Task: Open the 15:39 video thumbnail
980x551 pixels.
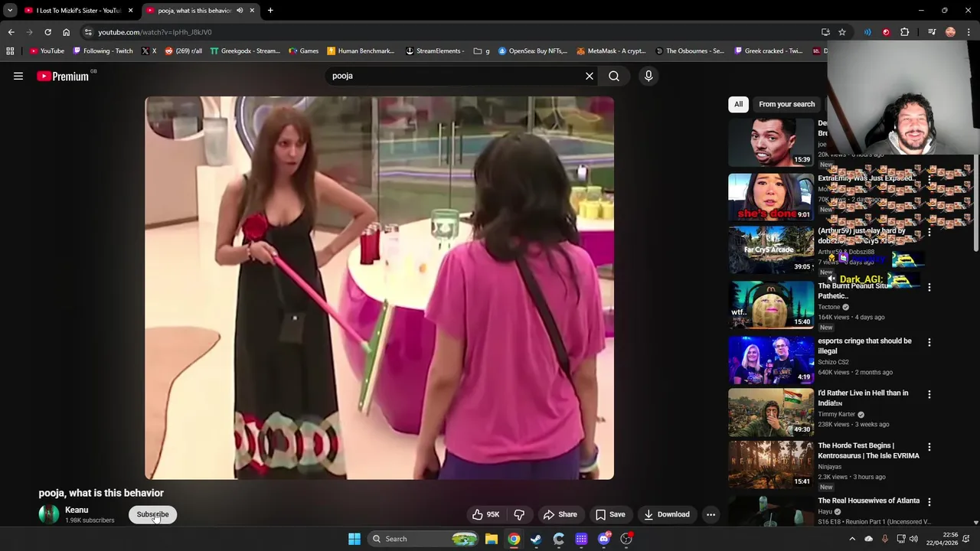Action: tap(771, 142)
